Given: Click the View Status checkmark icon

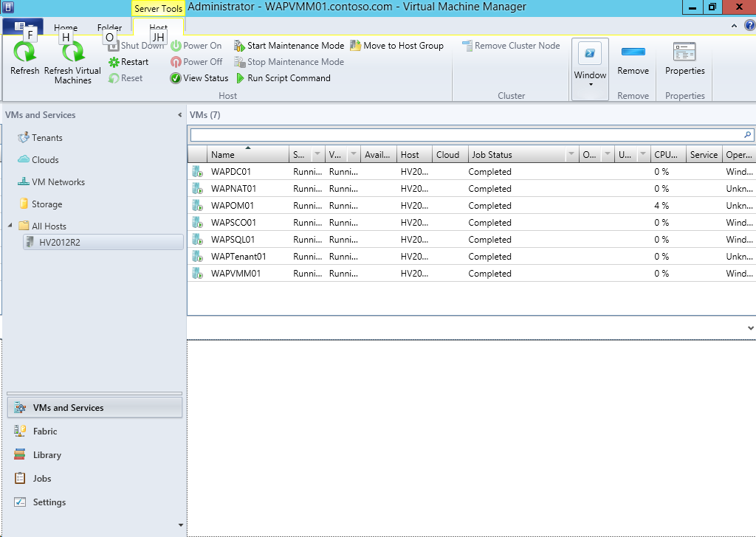Looking at the screenshot, I should click(176, 78).
